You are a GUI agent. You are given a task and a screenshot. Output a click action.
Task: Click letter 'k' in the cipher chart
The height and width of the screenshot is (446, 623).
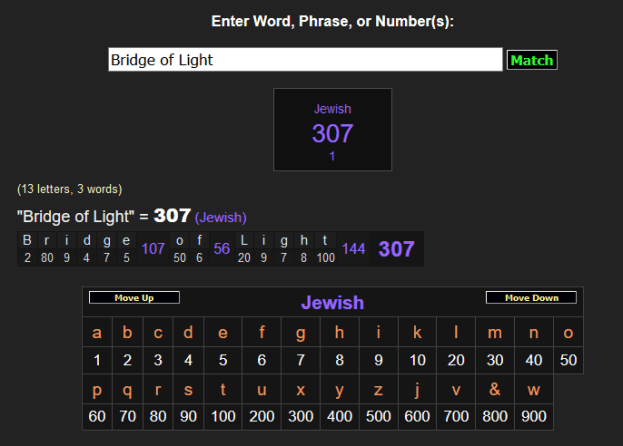417,333
